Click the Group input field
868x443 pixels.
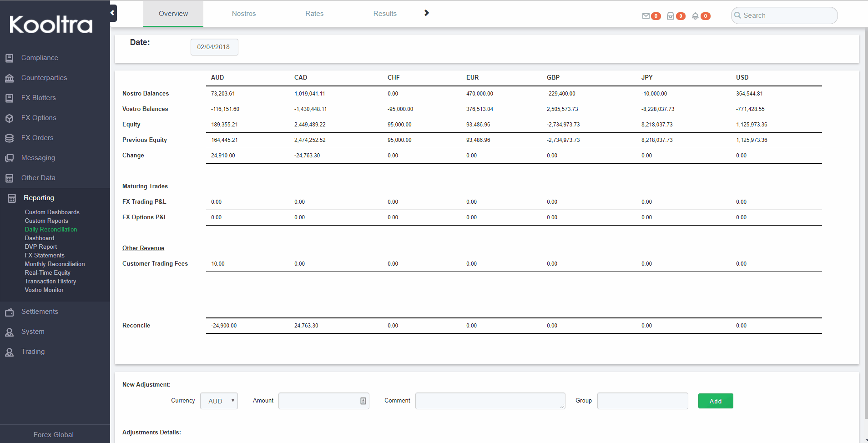[643, 401]
